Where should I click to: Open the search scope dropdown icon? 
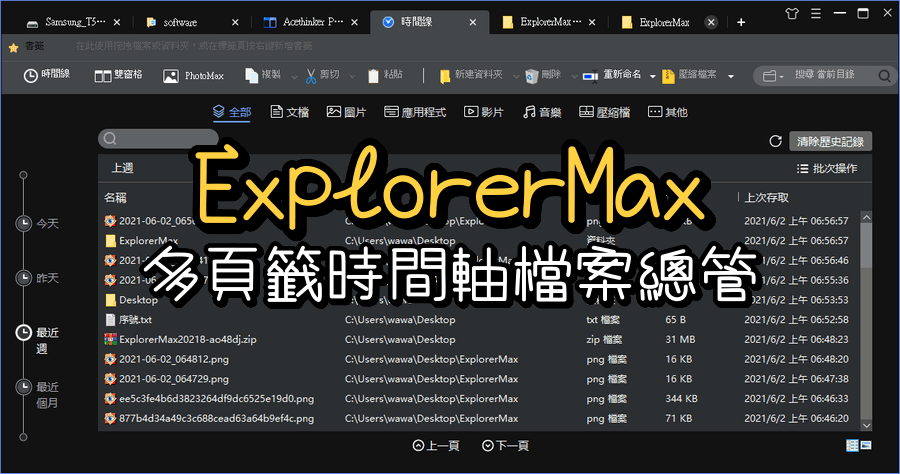(x=773, y=76)
